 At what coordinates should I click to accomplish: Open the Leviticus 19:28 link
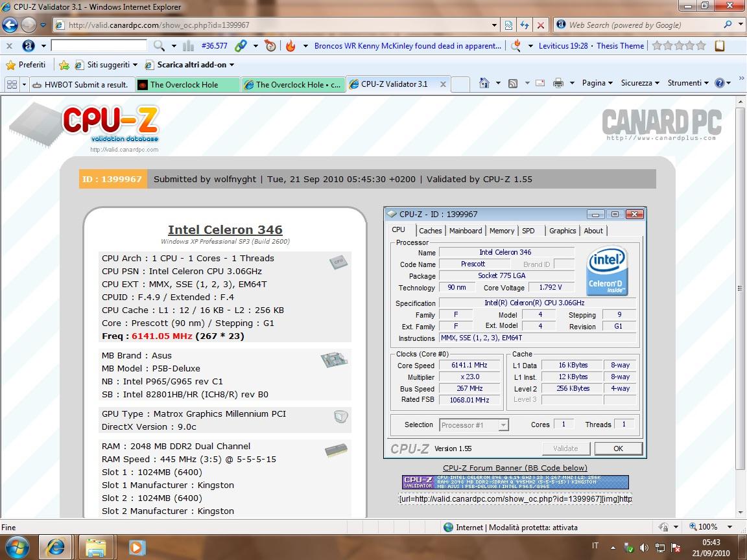[x=563, y=46]
